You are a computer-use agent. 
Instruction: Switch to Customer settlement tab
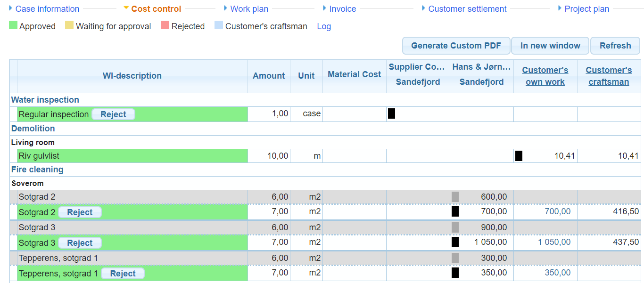(467, 9)
